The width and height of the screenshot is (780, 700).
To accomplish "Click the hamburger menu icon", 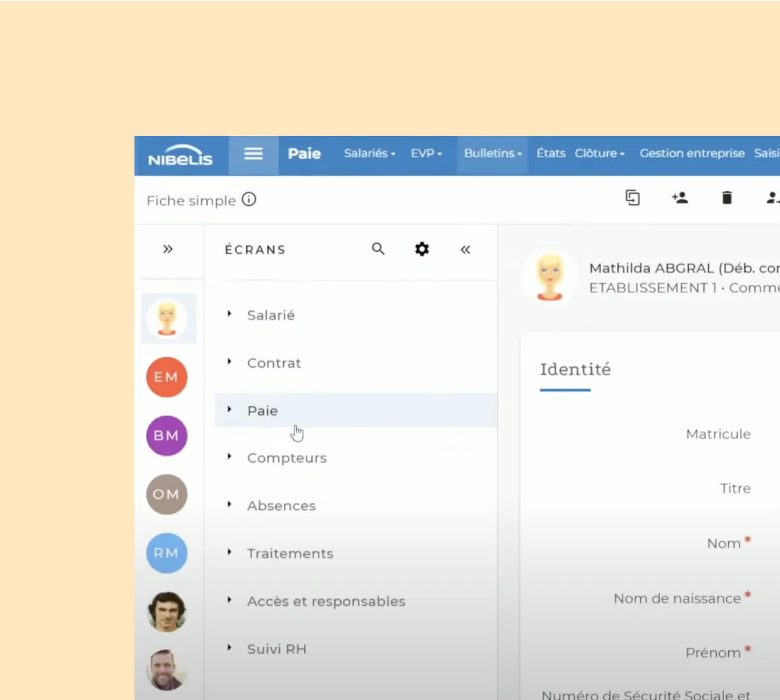I will [253, 154].
